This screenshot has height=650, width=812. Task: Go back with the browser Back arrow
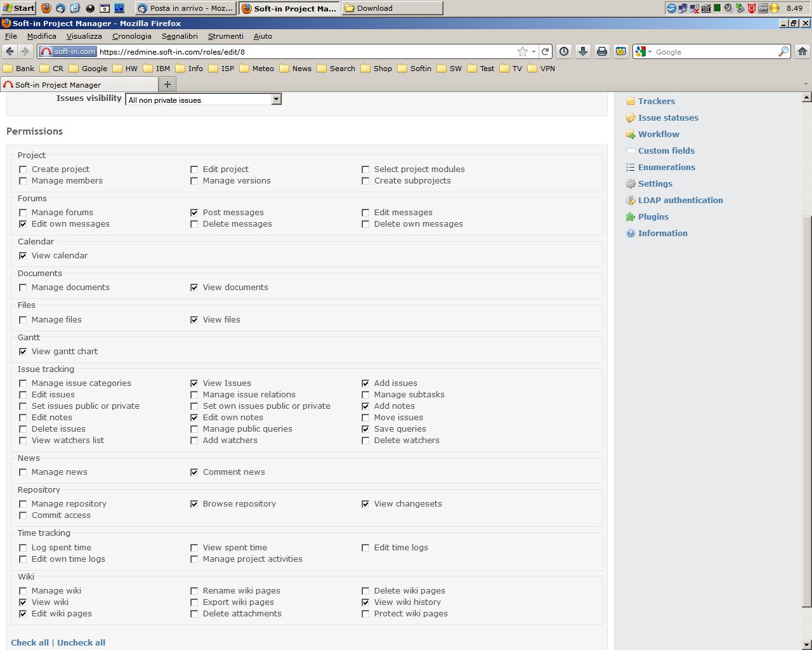pos(10,51)
